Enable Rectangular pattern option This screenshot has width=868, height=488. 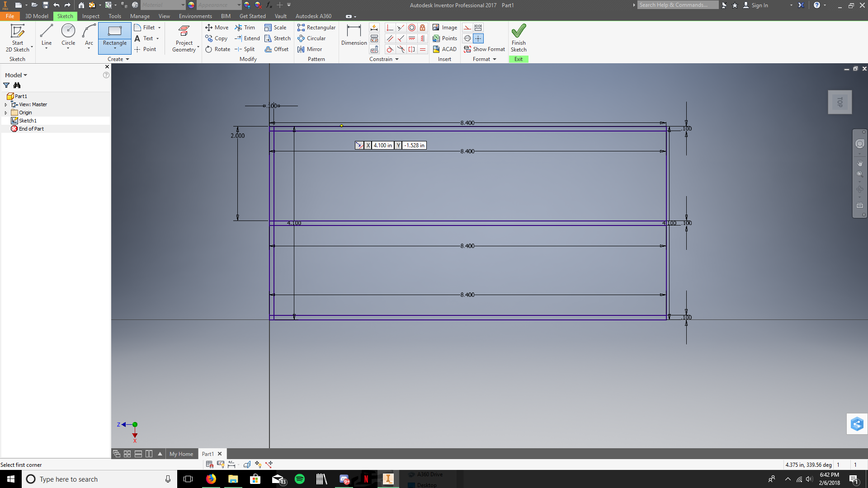[x=316, y=27]
